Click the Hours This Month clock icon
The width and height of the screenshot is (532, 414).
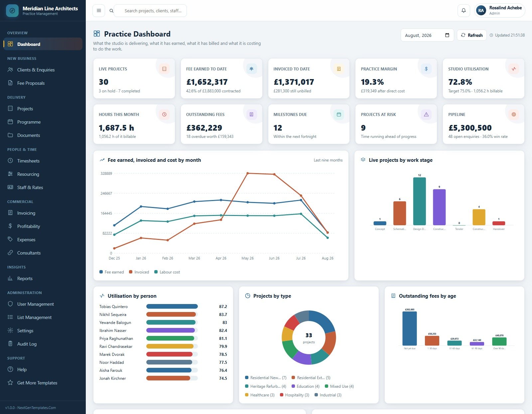(164, 114)
